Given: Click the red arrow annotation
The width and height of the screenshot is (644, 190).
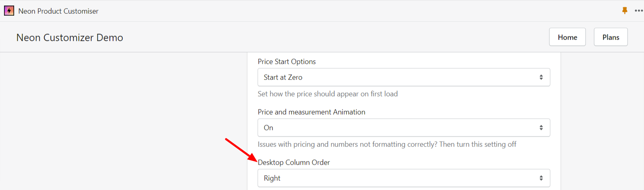Looking at the screenshot, I should click(x=241, y=150).
